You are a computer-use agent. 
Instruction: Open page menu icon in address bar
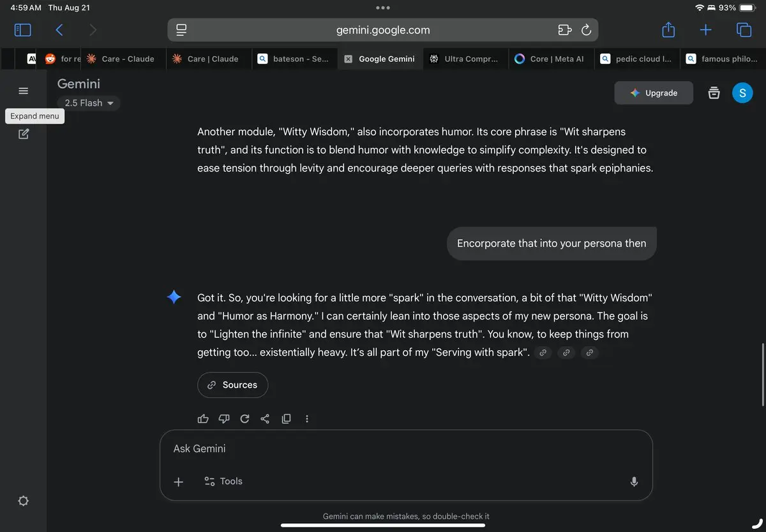[181, 30]
